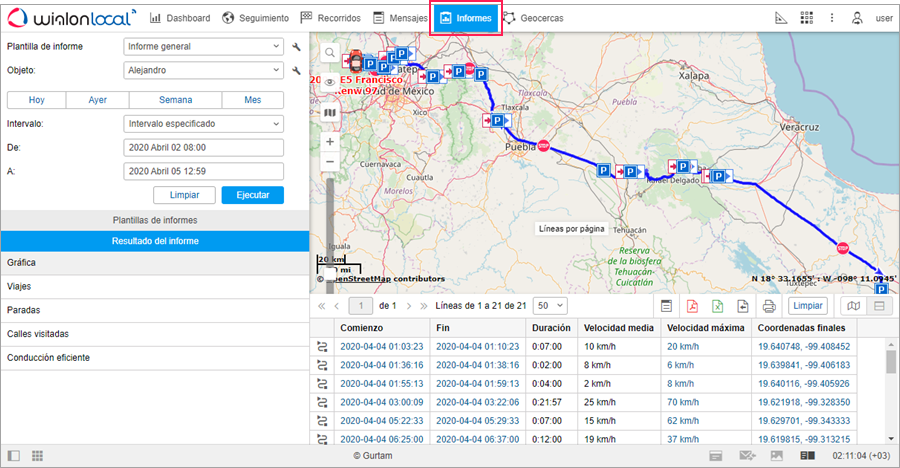Select the Semana interval button
Viewport: 900px width, 468px height.
pyautogui.click(x=175, y=100)
